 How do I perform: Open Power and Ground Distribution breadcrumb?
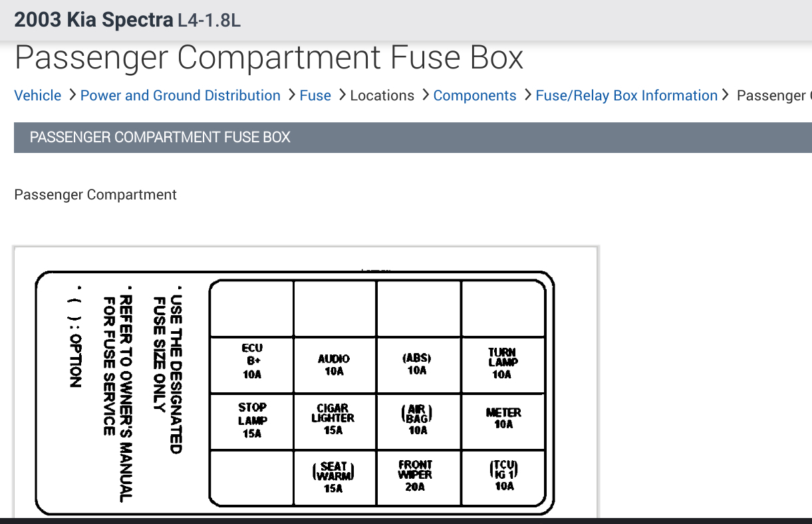(180, 95)
